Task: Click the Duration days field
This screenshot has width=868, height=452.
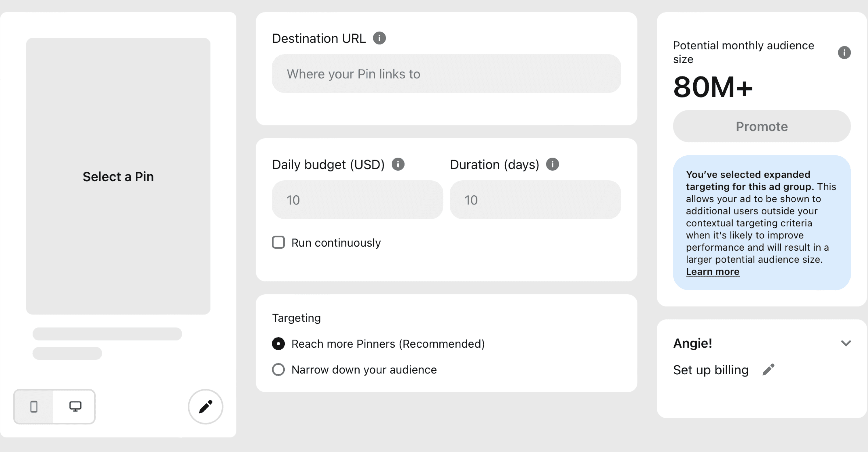Action: (x=536, y=200)
